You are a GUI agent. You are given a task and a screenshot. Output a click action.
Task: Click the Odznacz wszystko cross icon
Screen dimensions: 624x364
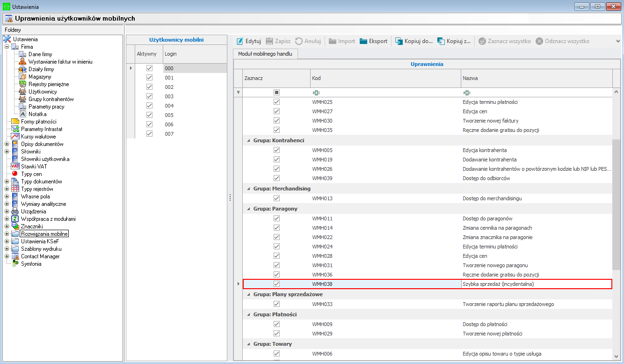pos(539,41)
